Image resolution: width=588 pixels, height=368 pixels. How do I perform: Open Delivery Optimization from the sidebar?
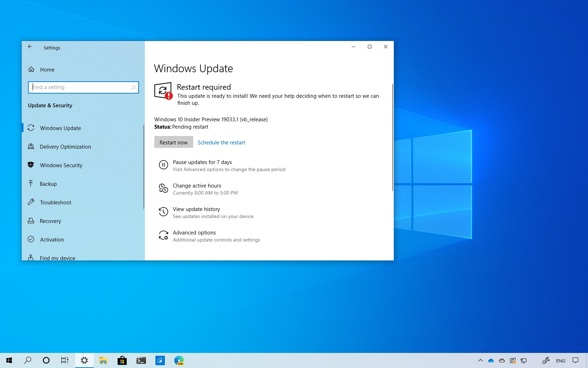31,146
